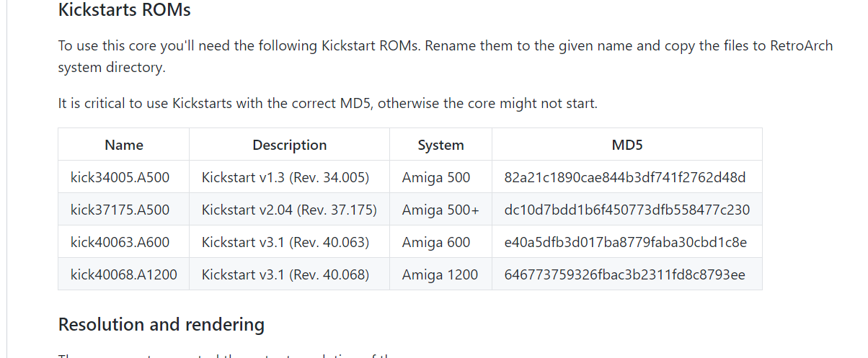Click the System column header
This screenshot has width=868, height=358.
[x=441, y=145]
